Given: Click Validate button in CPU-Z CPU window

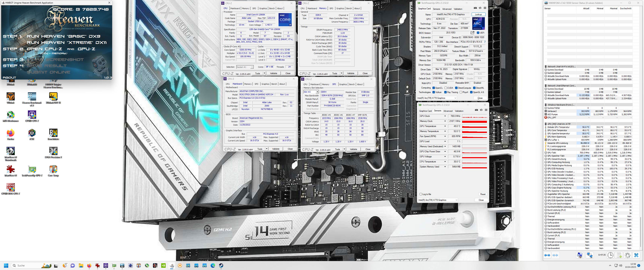Looking at the screenshot, I should point(274,73).
